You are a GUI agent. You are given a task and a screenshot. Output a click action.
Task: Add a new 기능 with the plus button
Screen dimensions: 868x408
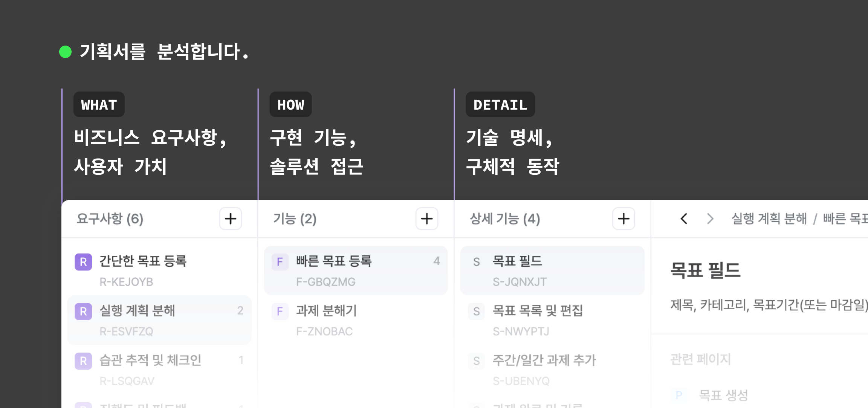426,219
